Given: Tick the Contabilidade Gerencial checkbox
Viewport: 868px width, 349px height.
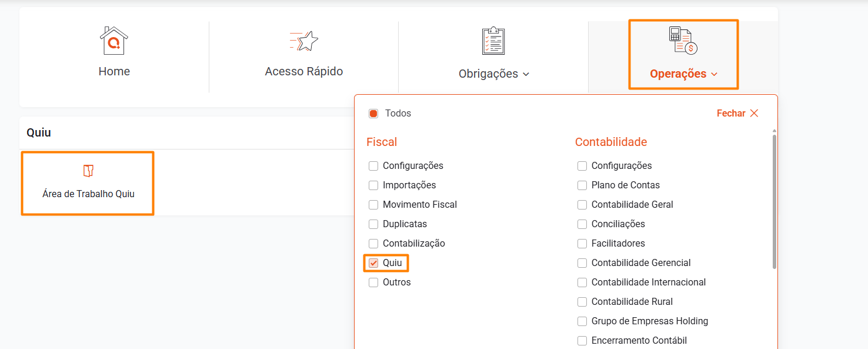Looking at the screenshot, I should point(582,263).
